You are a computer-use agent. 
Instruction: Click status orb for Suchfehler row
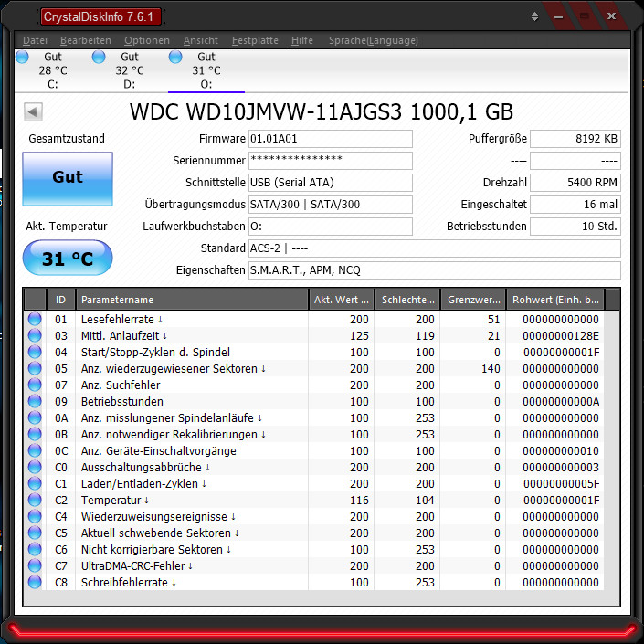click(x=35, y=385)
